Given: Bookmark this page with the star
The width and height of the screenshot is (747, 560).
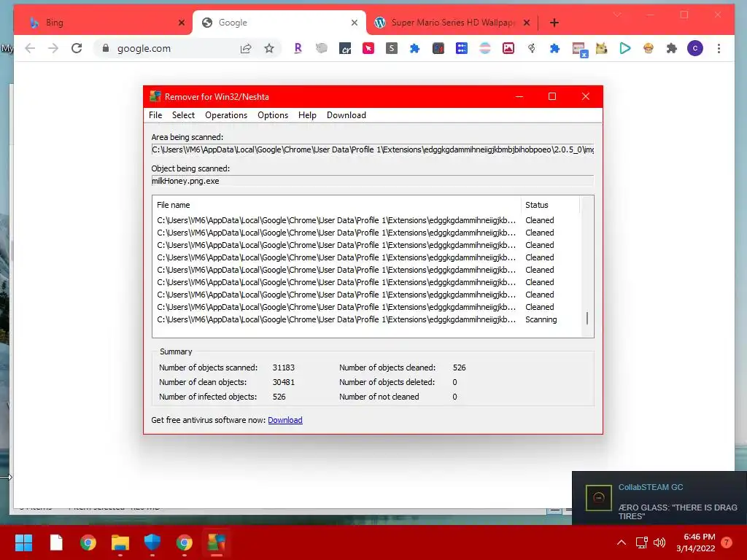Looking at the screenshot, I should tap(269, 48).
